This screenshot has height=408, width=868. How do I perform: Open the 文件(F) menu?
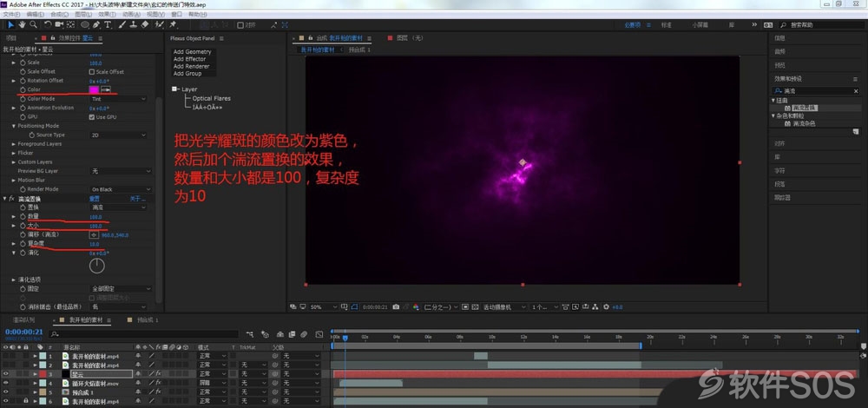point(11,14)
